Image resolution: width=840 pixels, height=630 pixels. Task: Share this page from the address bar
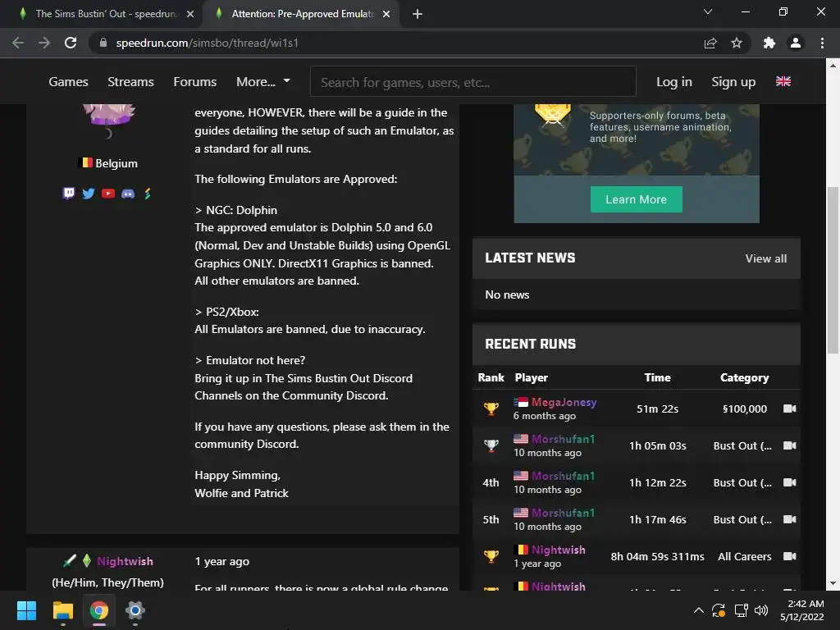pos(710,43)
